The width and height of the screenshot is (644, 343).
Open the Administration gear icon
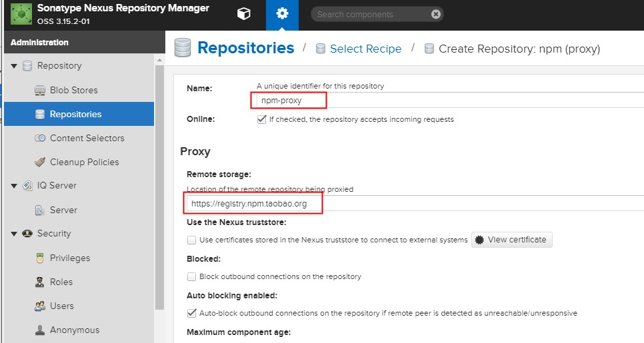click(282, 14)
